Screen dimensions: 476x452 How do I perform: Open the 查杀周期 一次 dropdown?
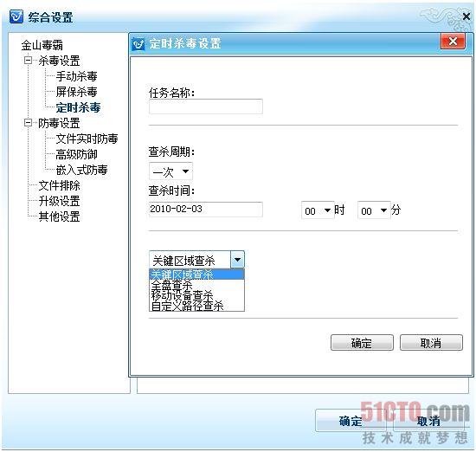[170, 171]
